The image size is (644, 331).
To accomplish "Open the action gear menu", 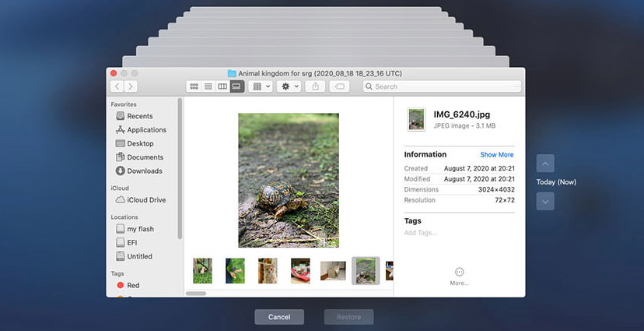I will (x=289, y=86).
